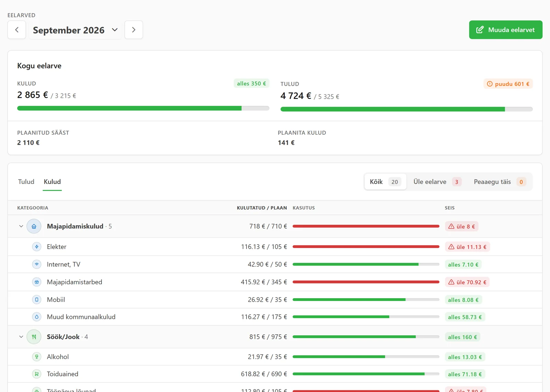Click the edit pencil icon in Muuda eelarvet
The width and height of the screenshot is (550, 392).
[x=480, y=30]
